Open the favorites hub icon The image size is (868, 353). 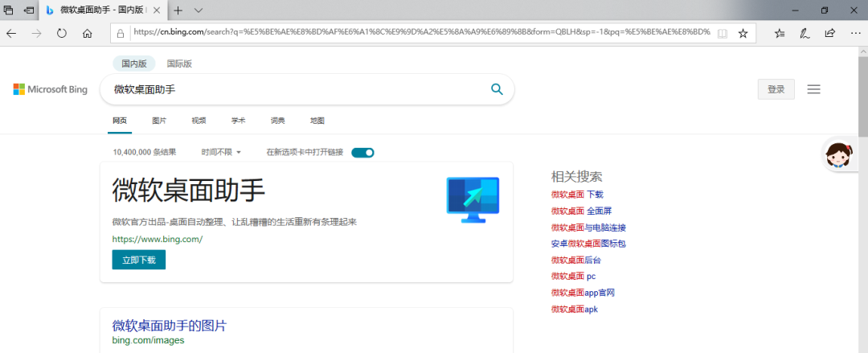780,33
